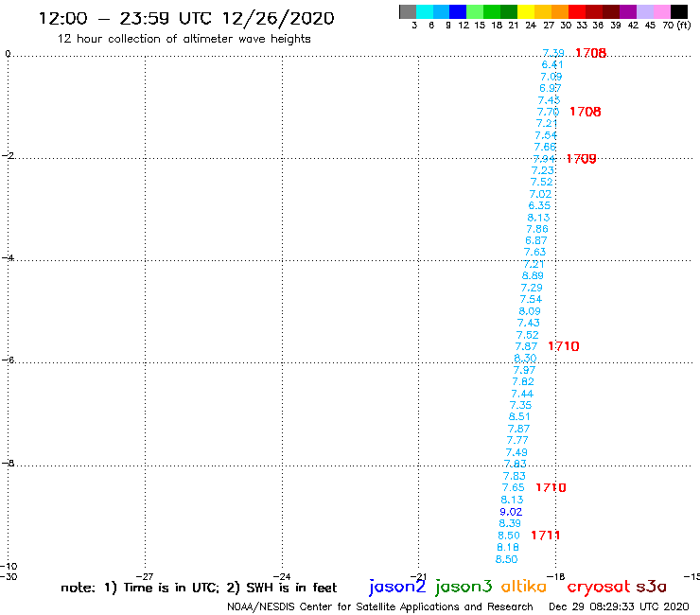Click the '70 (ft)' color scale label
This screenshot has height=615, width=700.
pos(676,26)
